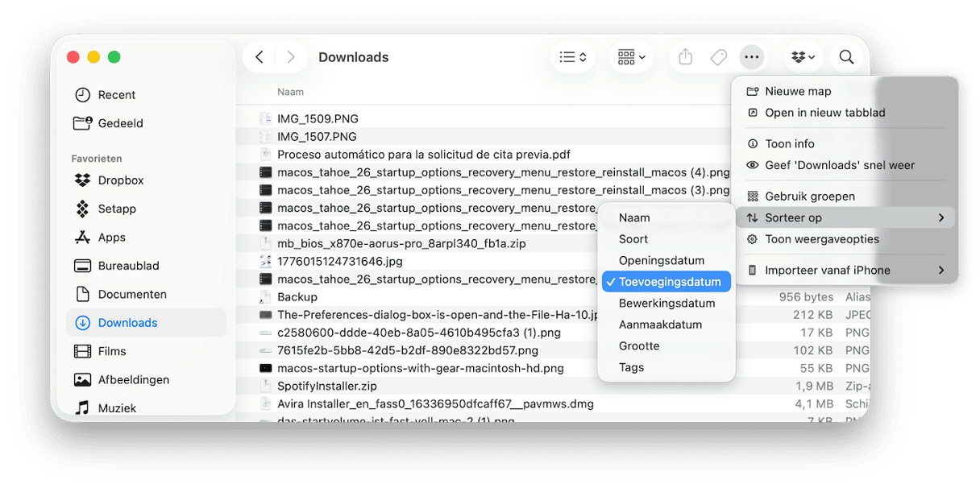Click the Documenten document icon

tap(82, 295)
